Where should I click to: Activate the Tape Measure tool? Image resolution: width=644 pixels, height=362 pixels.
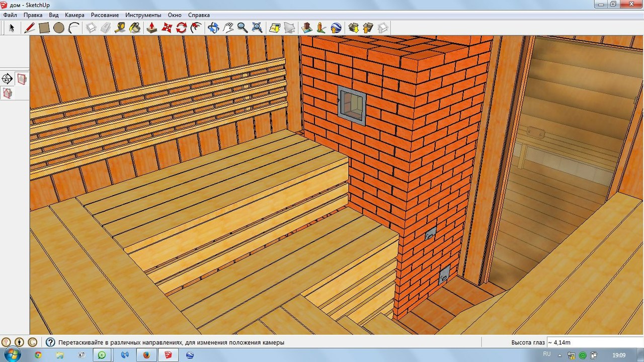click(120, 28)
